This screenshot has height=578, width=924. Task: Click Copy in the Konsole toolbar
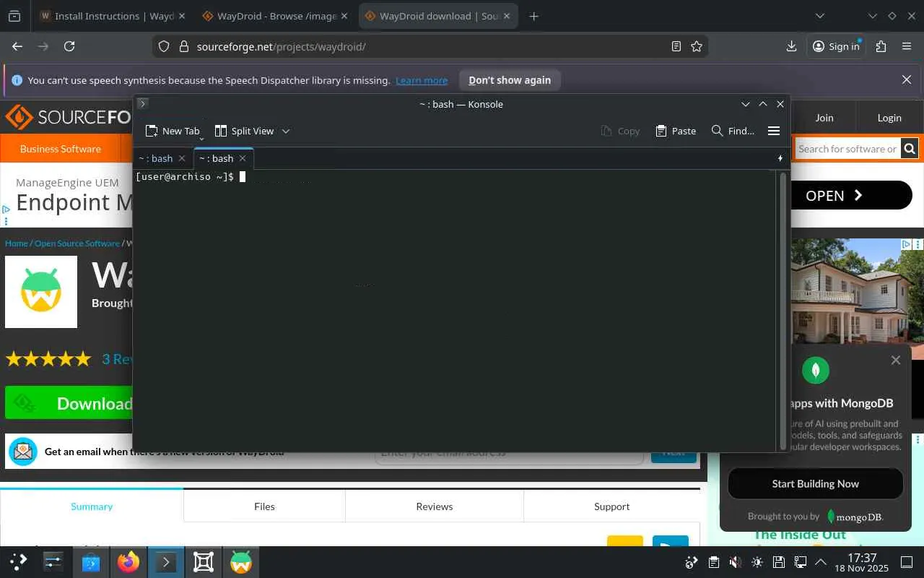click(x=620, y=131)
